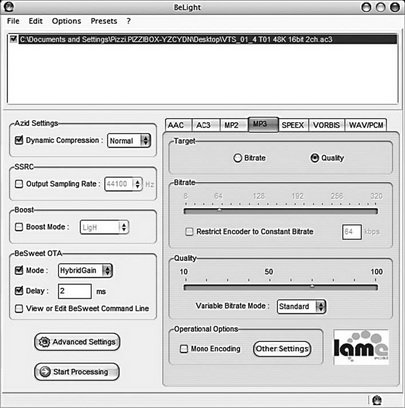The width and height of the screenshot is (405, 408).
Task: Open the ? help menu
Action: [x=129, y=21]
